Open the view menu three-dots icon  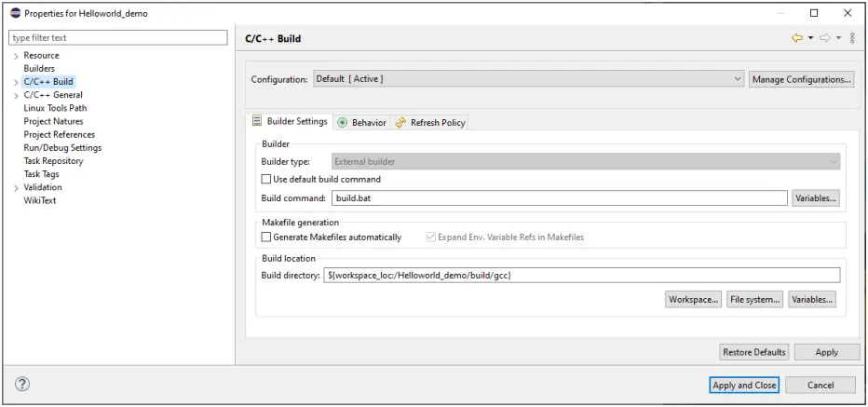click(x=852, y=38)
